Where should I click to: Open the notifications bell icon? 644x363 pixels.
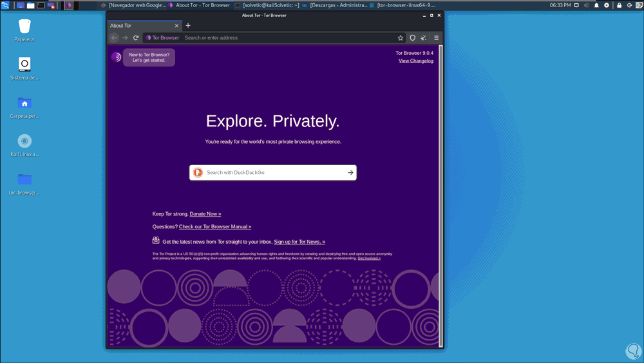[596, 5]
